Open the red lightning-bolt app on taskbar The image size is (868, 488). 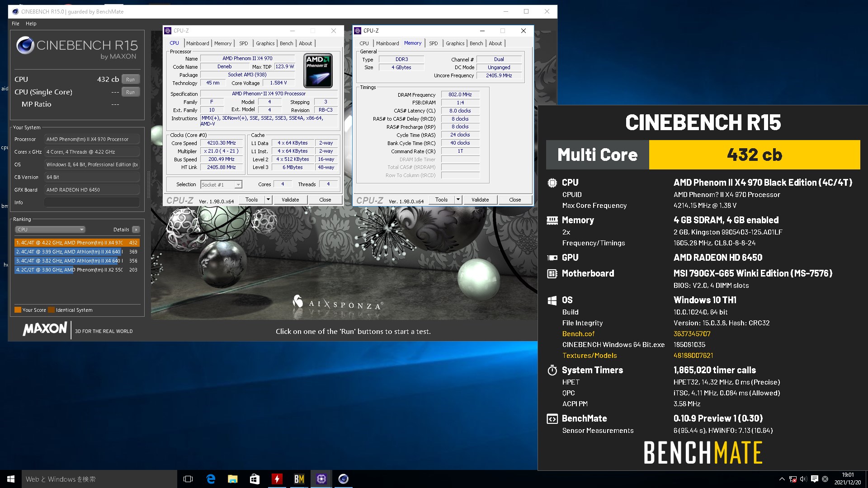click(277, 479)
